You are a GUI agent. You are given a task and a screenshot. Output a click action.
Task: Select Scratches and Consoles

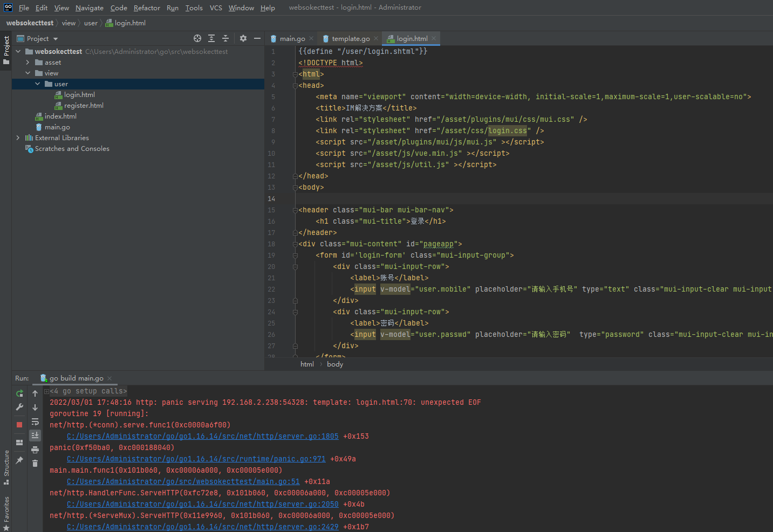[x=72, y=149]
